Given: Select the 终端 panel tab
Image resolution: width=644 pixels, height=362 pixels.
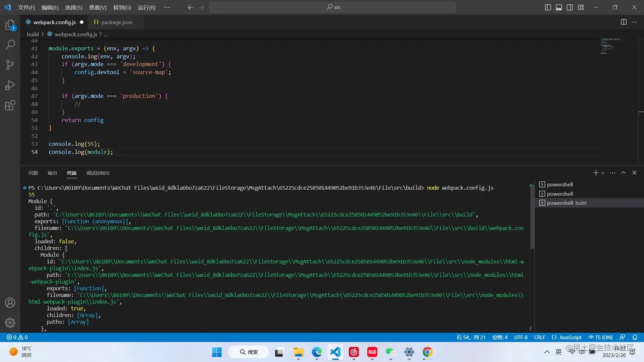Looking at the screenshot, I should click(x=72, y=173).
